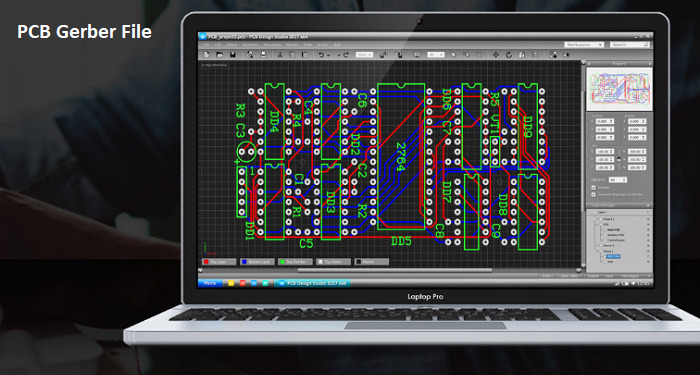Screen dimensions: 700x375
Task: Click the toolbar icon just before the monitor icon
Action: [x=399, y=54]
